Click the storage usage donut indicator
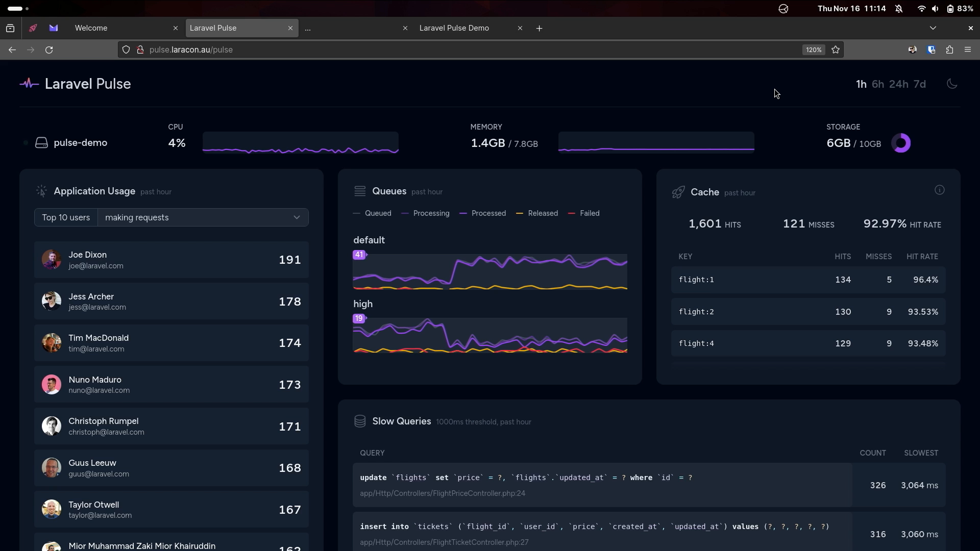 point(901,143)
